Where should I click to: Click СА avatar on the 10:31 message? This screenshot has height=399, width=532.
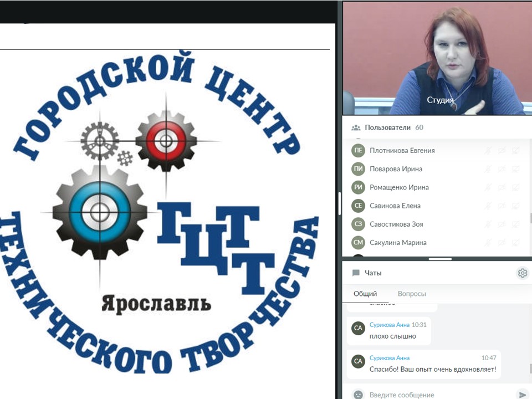pyautogui.click(x=359, y=328)
